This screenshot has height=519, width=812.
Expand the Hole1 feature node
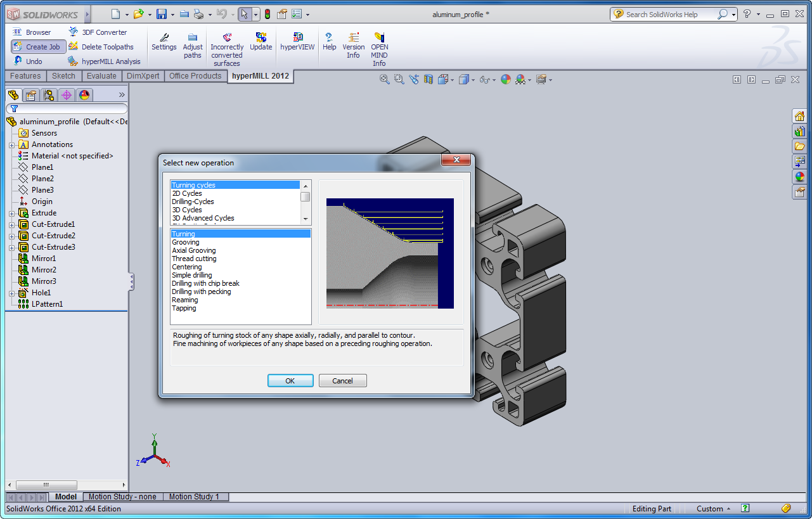click(x=11, y=293)
